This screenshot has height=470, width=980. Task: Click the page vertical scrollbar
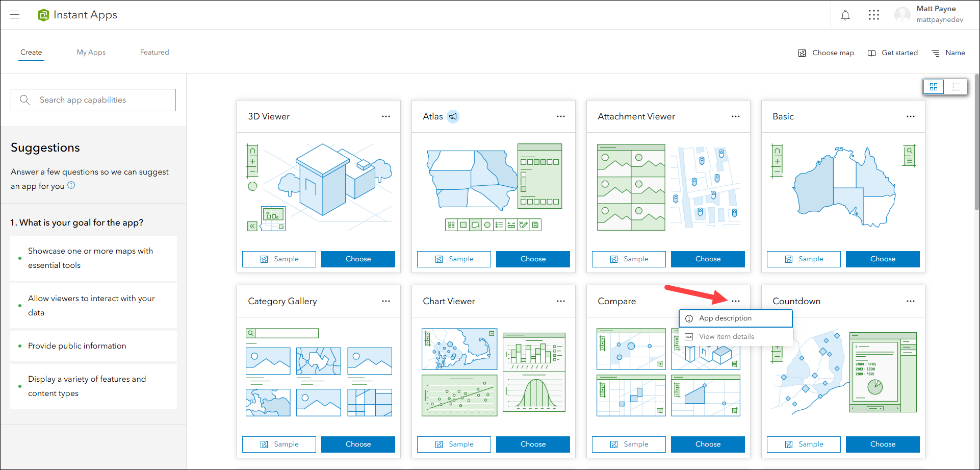coord(976,142)
